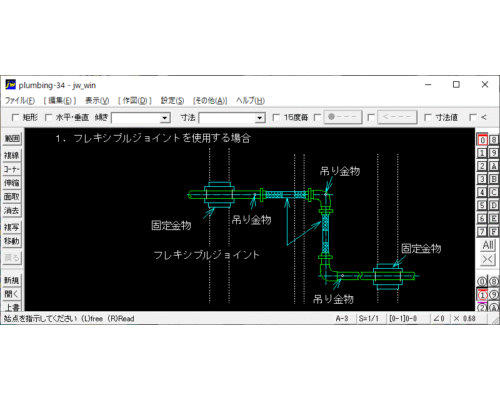Click 新規 to create new drawing
The image size is (500, 400).
click(x=12, y=280)
